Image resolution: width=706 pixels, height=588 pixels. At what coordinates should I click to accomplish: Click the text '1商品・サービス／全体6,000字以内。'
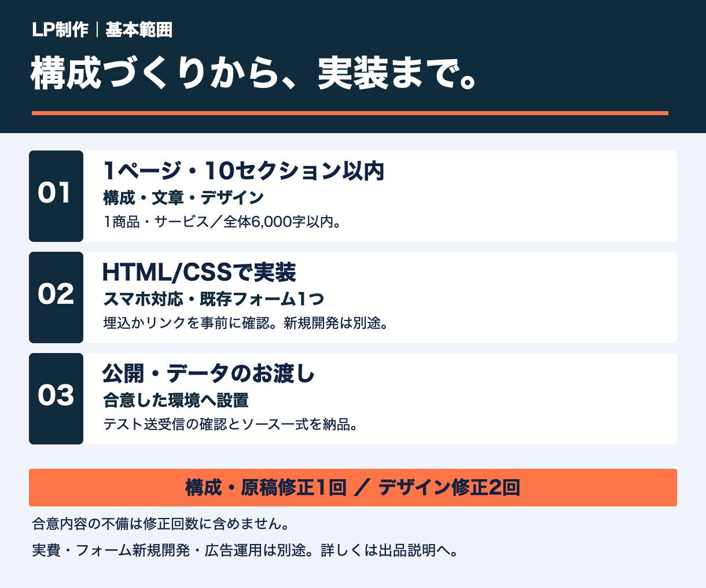tap(222, 222)
